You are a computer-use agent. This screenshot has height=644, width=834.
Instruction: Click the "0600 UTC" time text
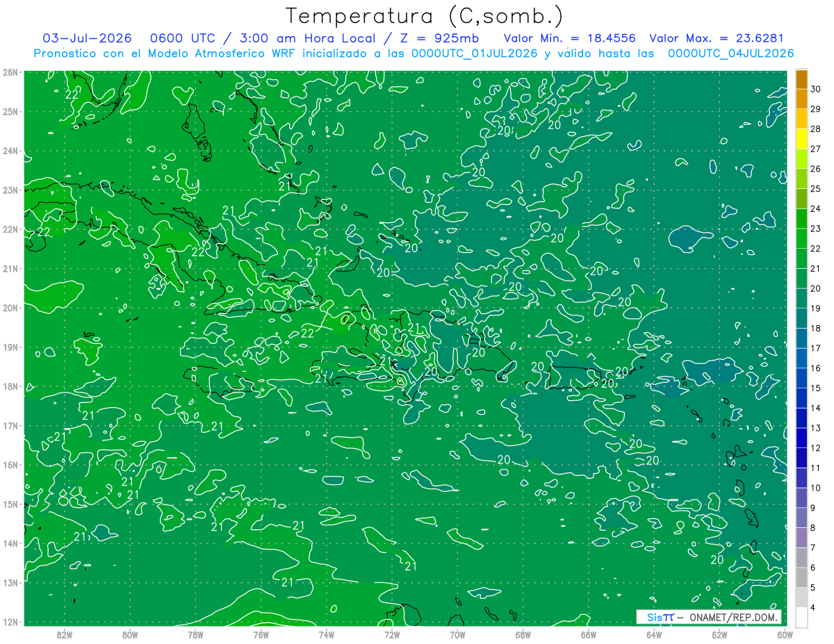point(183,38)
